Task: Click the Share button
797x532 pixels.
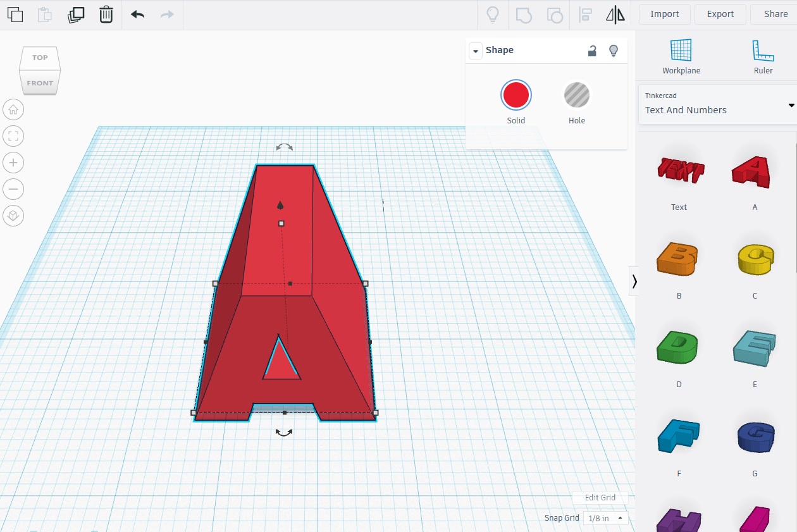Action: tap(775, 14)
